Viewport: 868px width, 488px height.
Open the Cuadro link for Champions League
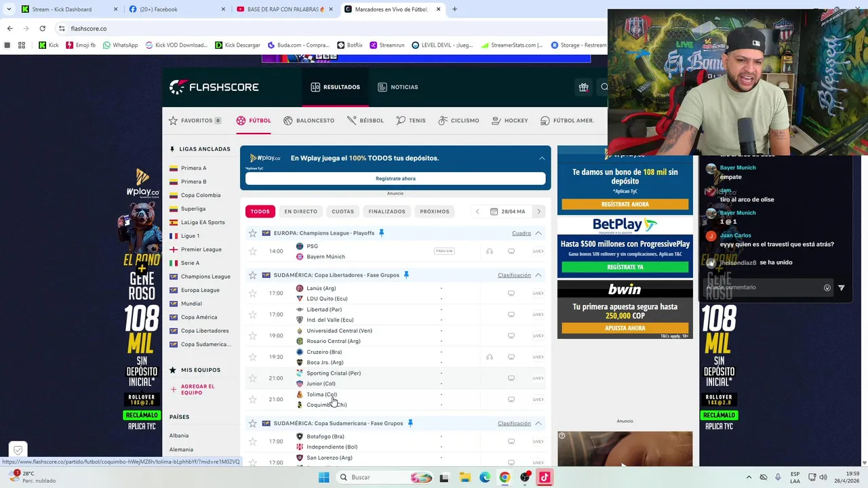click(521, 233)
